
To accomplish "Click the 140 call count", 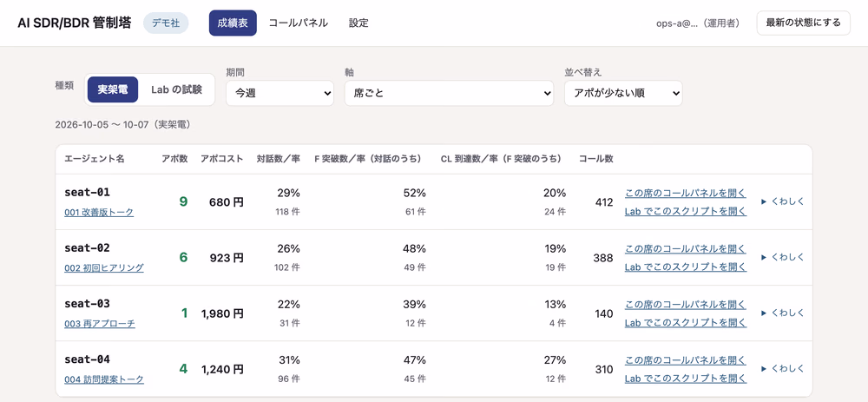I will tap(603, 314).
